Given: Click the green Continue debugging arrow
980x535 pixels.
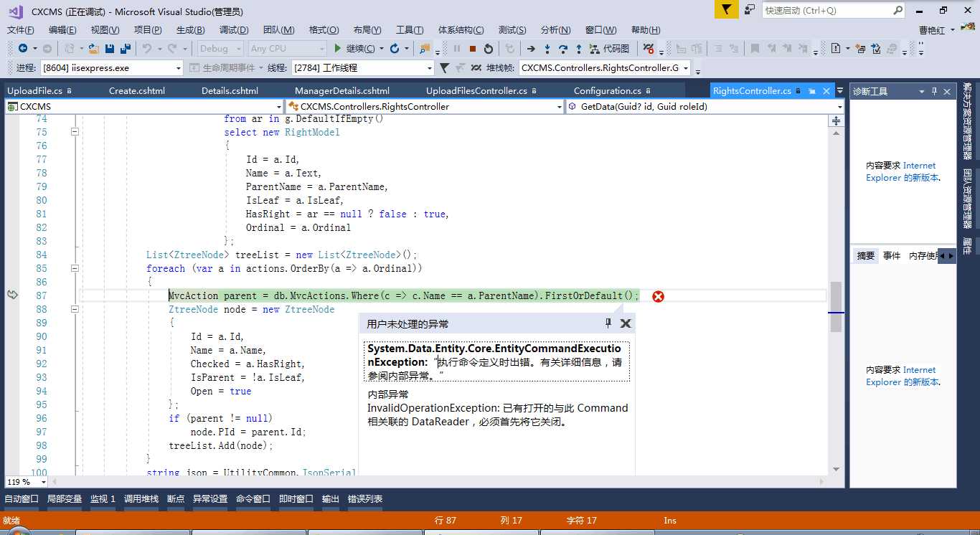Looking at the screenshot, I should [x=338, y=49].
